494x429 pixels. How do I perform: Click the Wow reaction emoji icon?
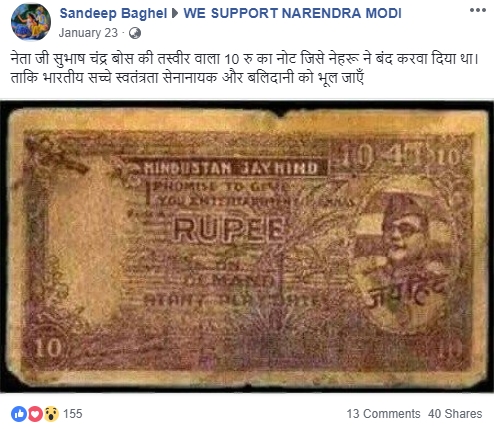coord(51,414)
